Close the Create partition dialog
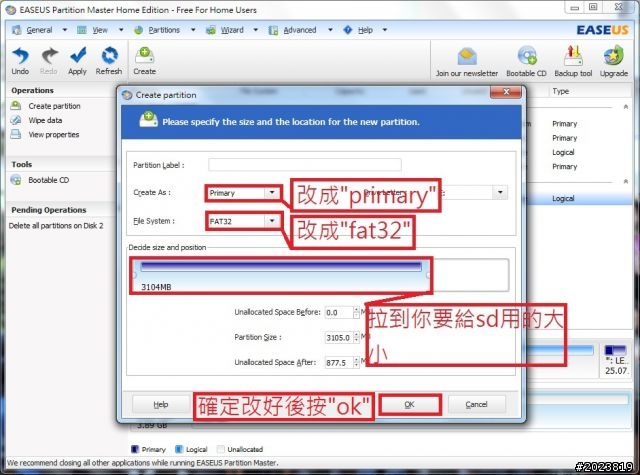The image size is (640, 475). tap(506, 92)
